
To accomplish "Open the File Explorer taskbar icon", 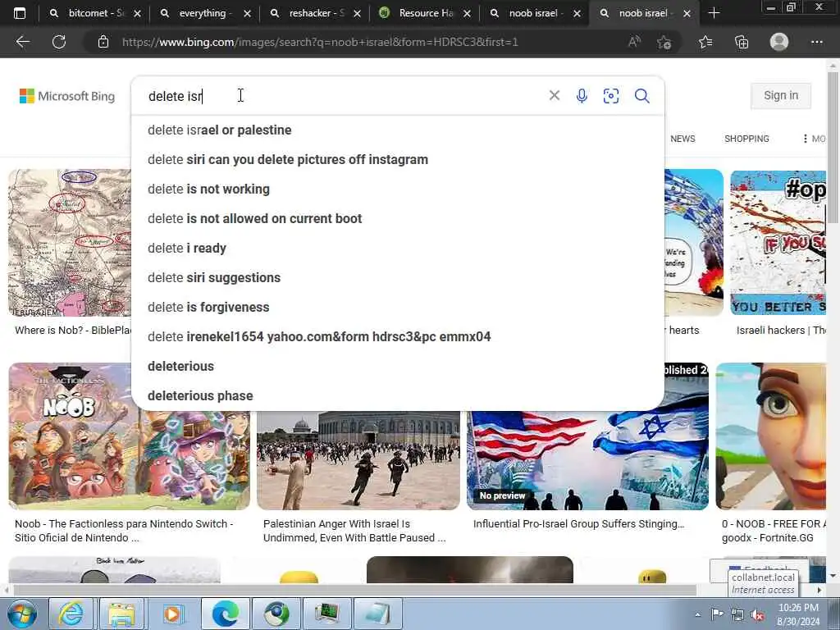I will [x=121, y=614].
